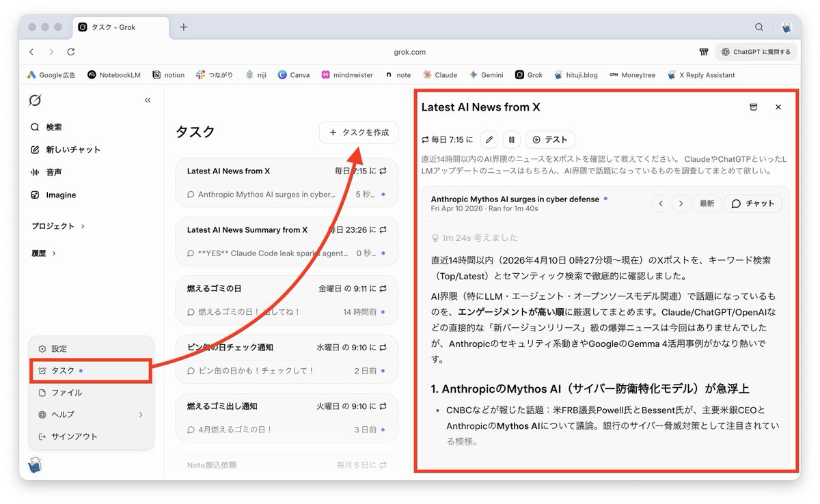Click タスクを作成 create task button
The height and width of the screenshot is (504, 820).
coord(359,132)
